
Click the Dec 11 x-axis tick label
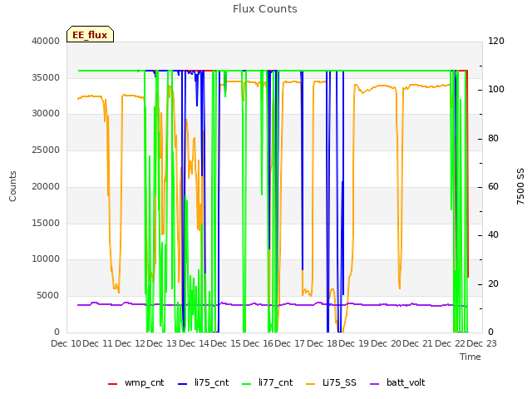[98, 343]
